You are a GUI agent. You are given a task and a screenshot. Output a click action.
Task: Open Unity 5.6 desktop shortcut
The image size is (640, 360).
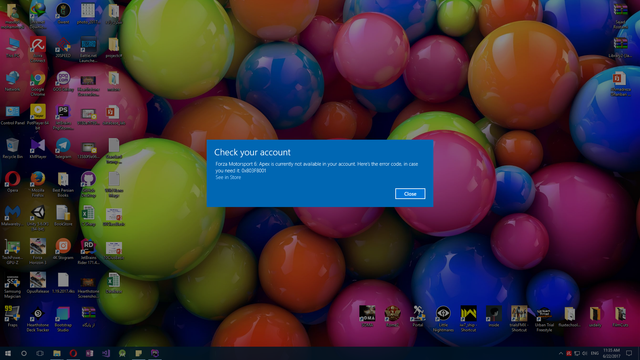[x=38, y=218]
